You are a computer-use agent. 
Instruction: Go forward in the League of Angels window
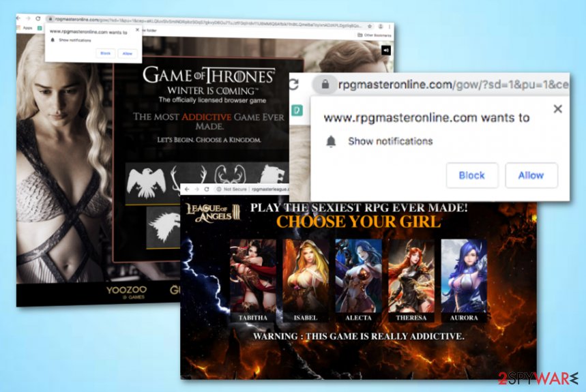(197, 190)
